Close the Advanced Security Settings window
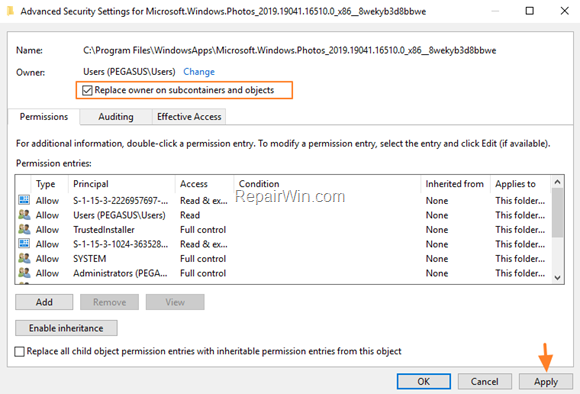Image resolution: width=580 pixels, height=394 pixels. (x=564, y=11)
